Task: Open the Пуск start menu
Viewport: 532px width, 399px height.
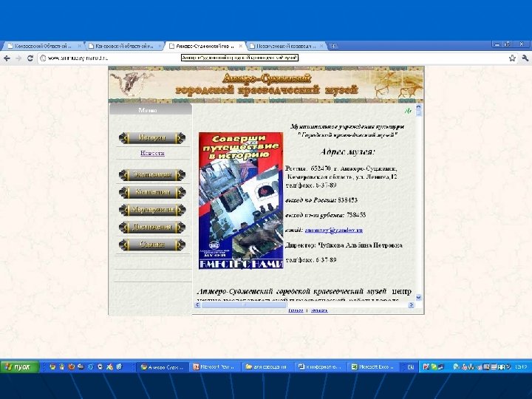Action: click(x=20, y=367)
